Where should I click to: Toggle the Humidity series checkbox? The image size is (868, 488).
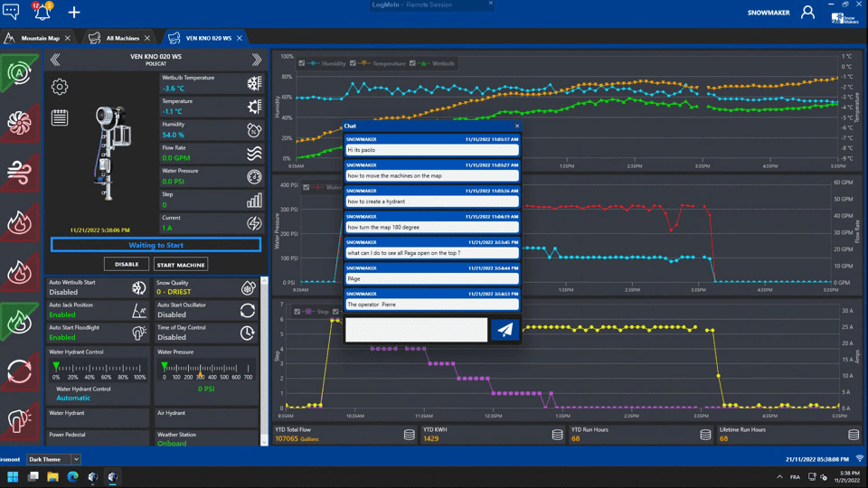point(302,63)
